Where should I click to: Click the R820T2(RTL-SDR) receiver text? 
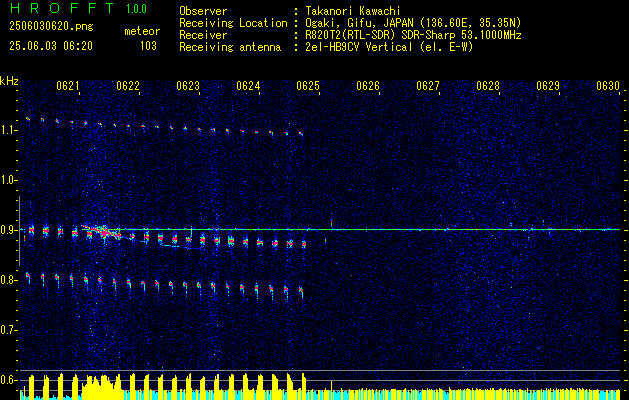coord(411,35)
